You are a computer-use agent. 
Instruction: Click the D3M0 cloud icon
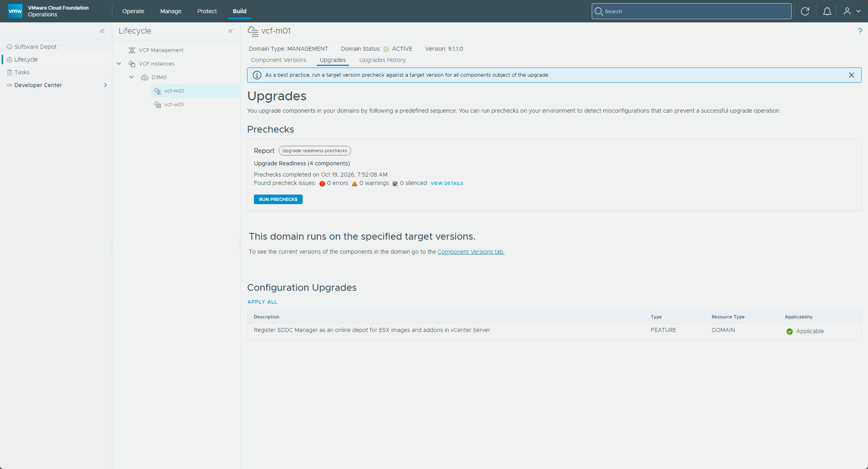145,78
